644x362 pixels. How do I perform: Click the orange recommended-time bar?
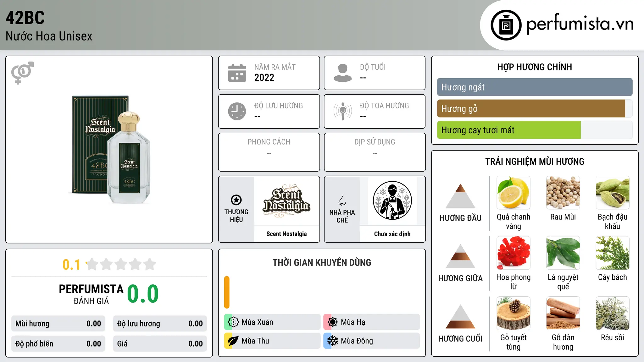pos(227,292)
